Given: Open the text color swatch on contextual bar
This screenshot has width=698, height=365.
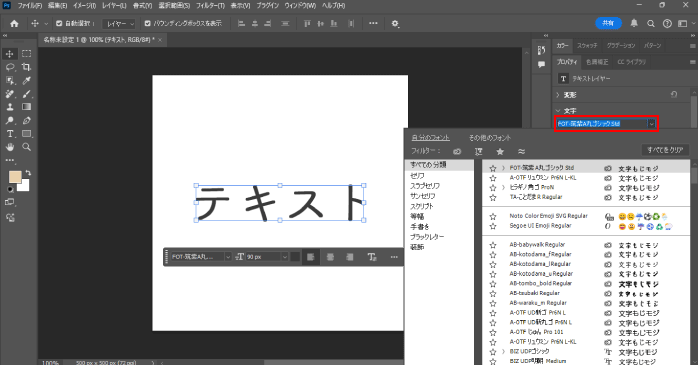Looking at the screenshot, I should click(295, 257).
